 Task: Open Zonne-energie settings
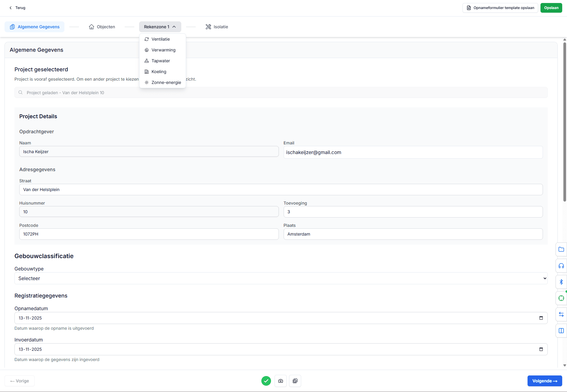166,82
